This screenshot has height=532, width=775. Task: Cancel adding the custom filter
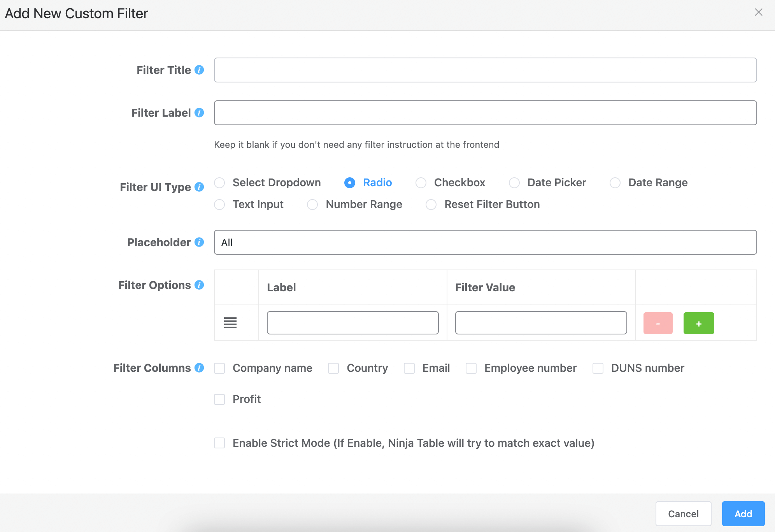tap(683, 513)
